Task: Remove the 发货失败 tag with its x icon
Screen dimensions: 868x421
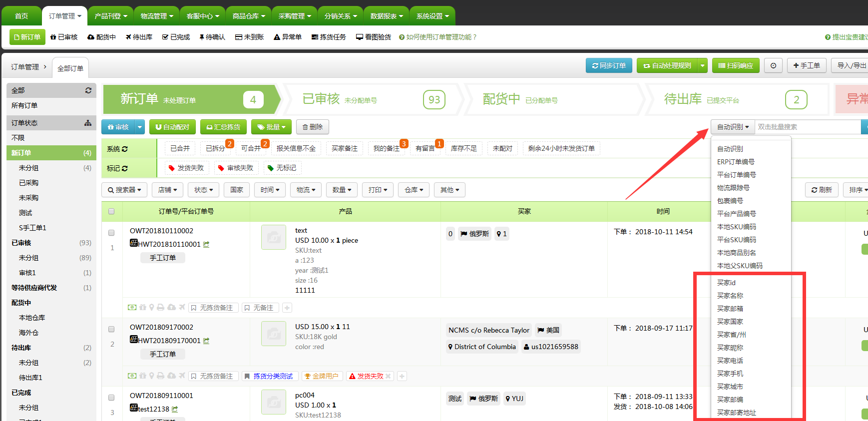Action: 388,376
